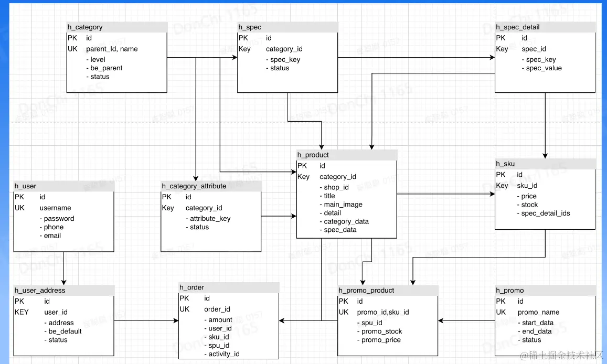Select the h_promo_product table header
607x364 pixels.
(388, 291)
